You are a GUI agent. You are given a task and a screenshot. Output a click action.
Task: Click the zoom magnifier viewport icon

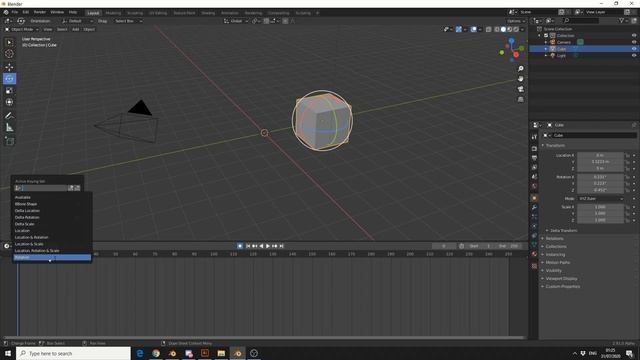click(520, 69)
